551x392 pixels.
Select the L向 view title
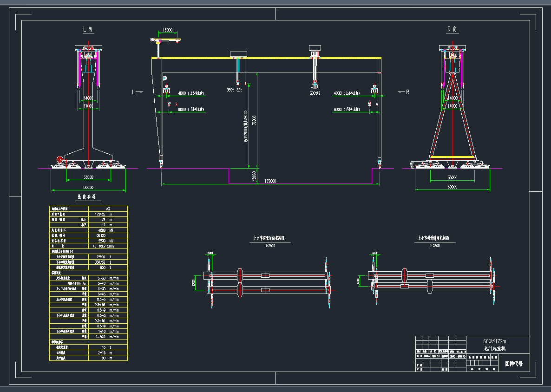click(88, 29)
